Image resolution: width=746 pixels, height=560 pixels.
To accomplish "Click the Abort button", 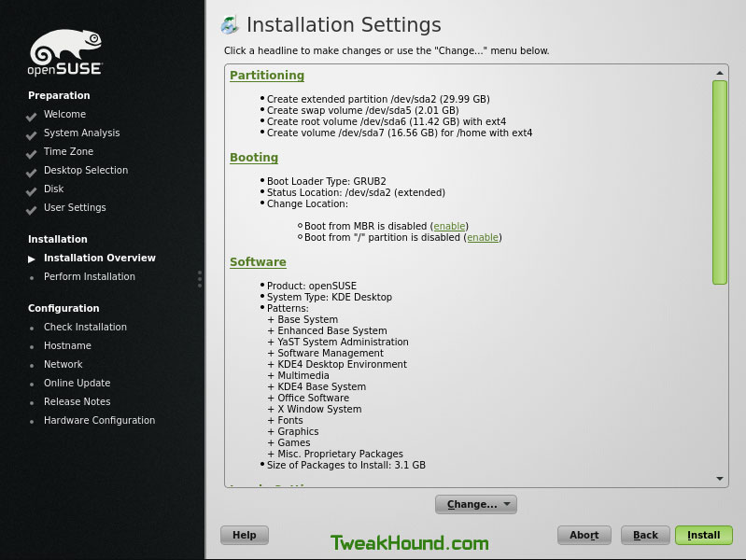I will coord(584,535).
